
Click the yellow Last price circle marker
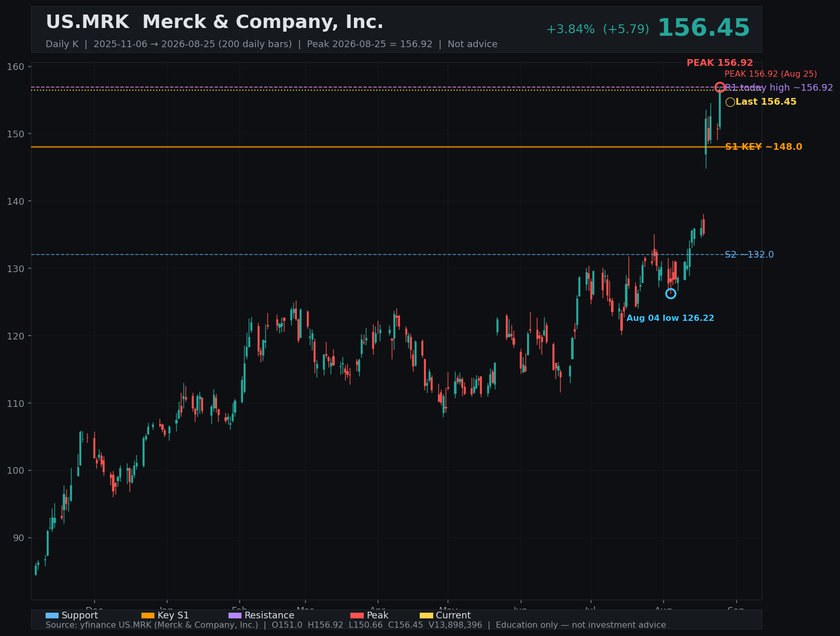coord(730,102)
